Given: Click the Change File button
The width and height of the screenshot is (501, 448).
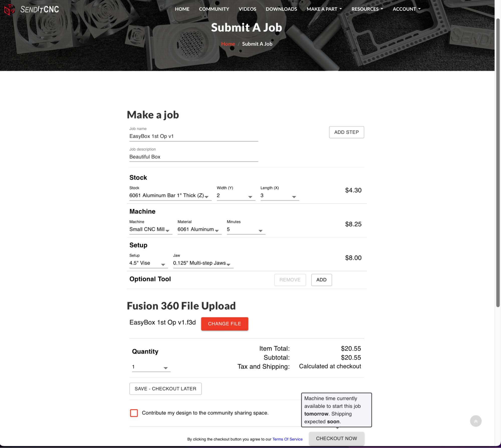Looking at the screenshot, I should pyautogui.click(x=224, y=324).
